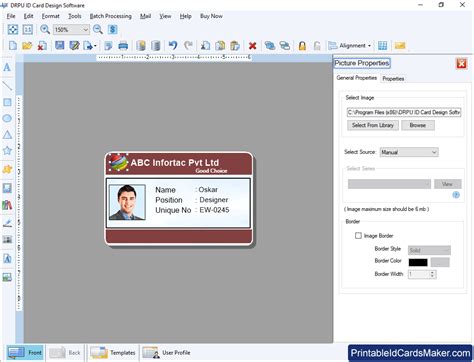Screen dimensions: 474x362
Task: Click the View button next to series
Action: [x=448, y=184]
